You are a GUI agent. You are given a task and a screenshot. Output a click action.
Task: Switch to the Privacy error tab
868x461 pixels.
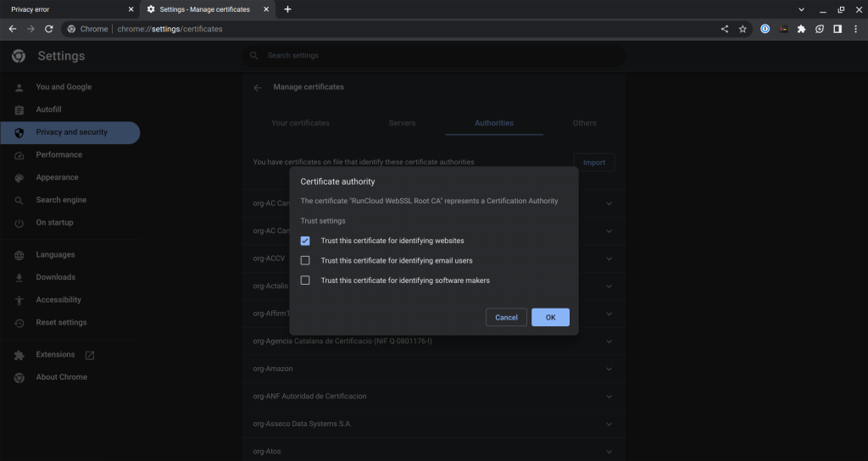click(70, 9)
